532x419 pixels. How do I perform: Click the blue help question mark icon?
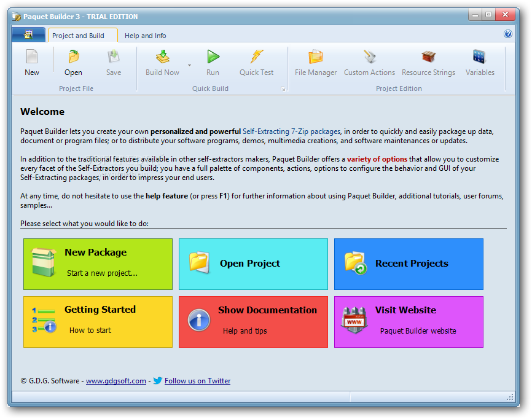tap(508, 34)
